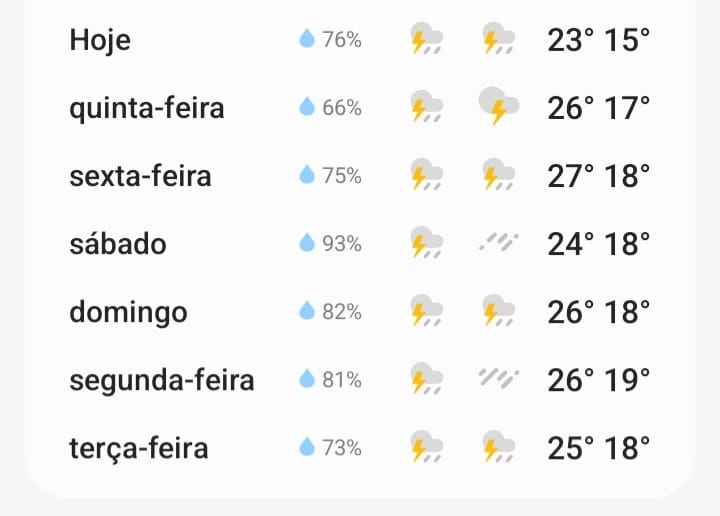Screen dimensions: 720x516
Task: Tap segunda-feira night rain icon
Action: [x=499, y=378]
